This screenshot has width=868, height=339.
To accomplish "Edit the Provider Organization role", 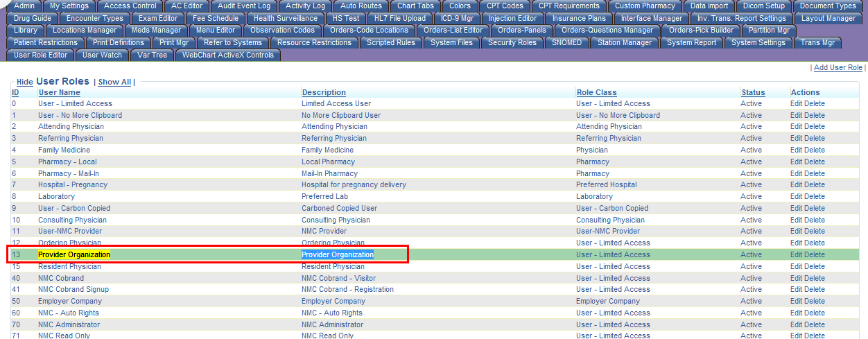I will tap(796, 254).
